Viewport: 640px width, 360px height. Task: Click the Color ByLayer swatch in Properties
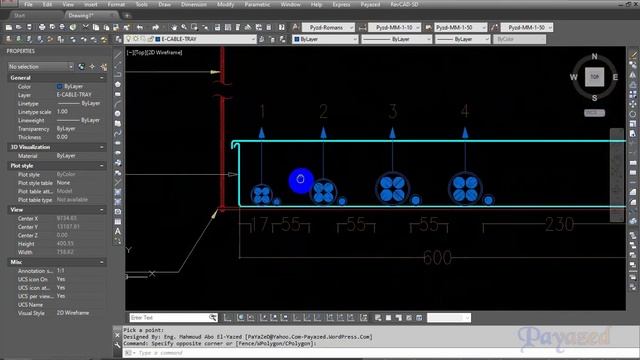pos(59,87)
